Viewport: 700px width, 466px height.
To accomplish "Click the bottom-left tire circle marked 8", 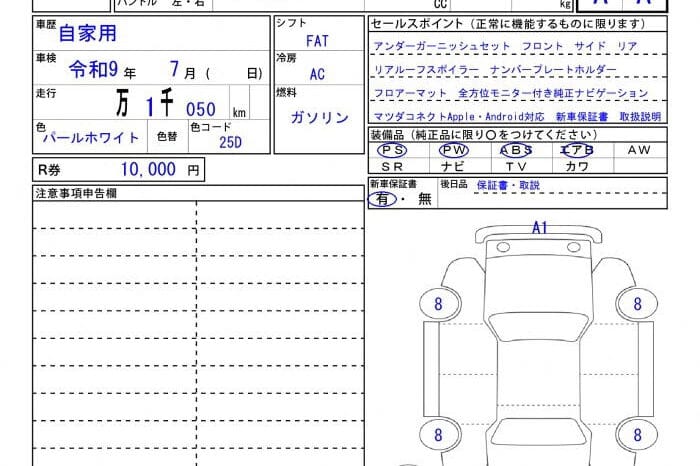I will point(439,435).
